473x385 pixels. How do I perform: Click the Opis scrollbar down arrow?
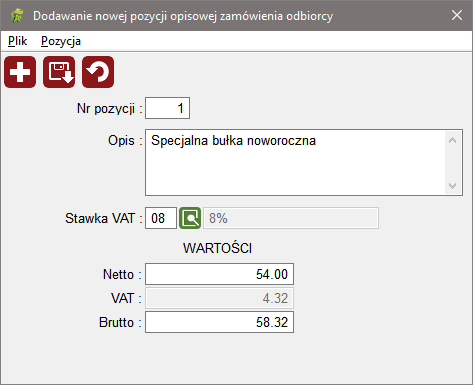point(452,185)
